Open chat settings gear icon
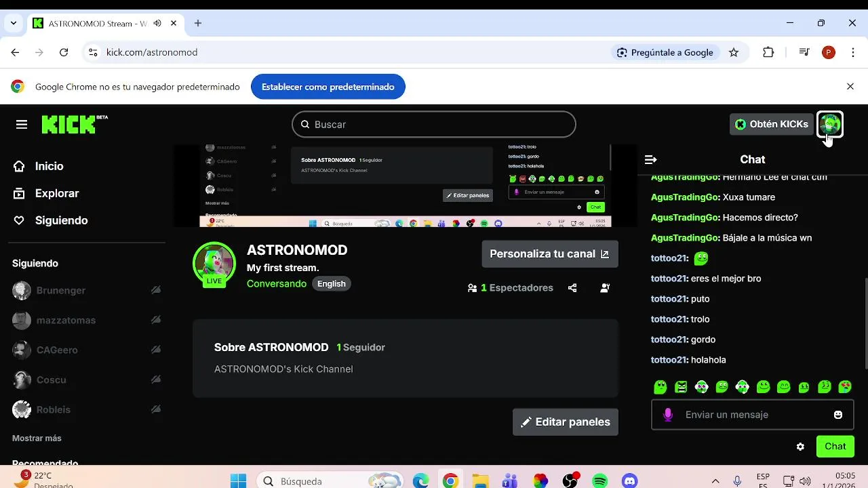This screenshot has width=868, height=488. tap(800, 447)
